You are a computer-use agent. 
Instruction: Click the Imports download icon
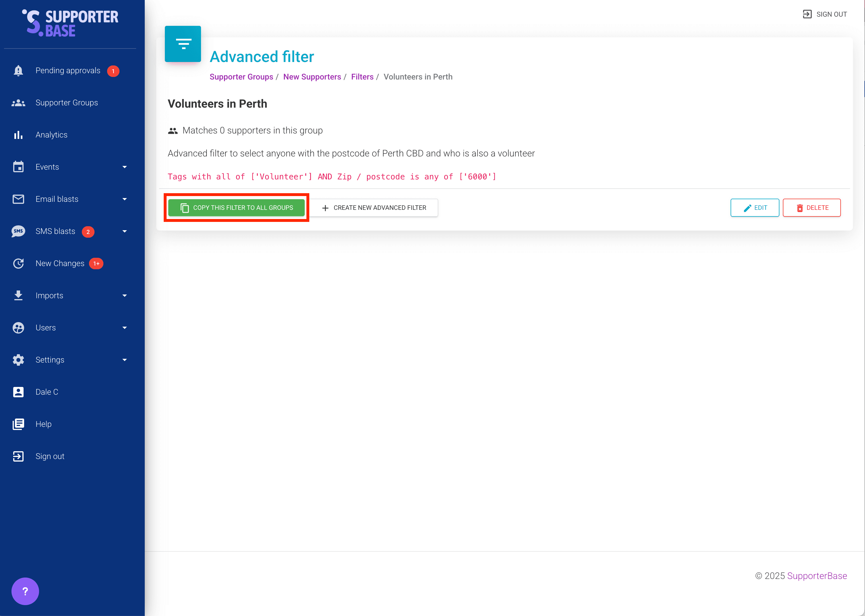(18, 295)
